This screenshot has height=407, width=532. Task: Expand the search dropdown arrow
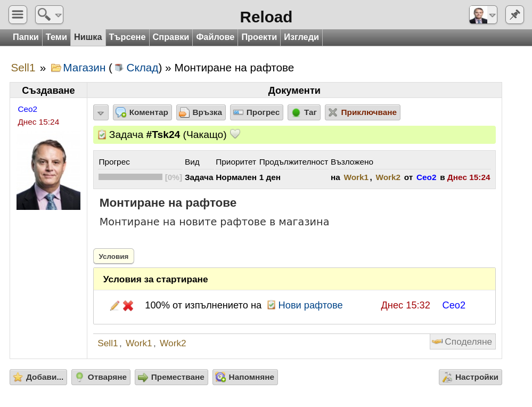click(x=59, y=15)
